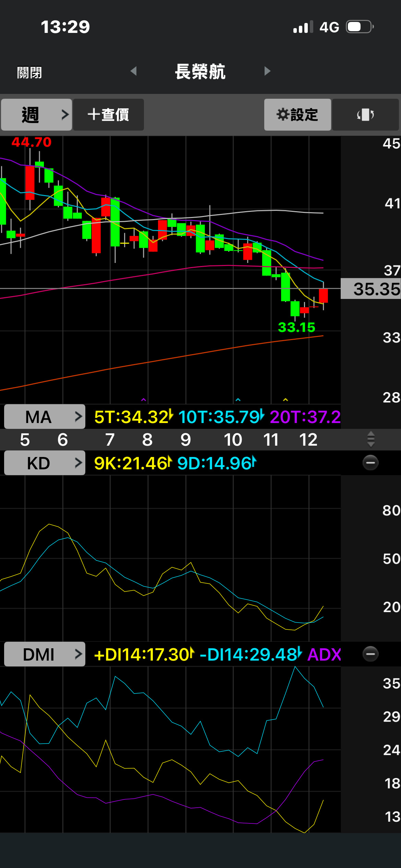This screenshot has width=401, height=868.
Task: Tap the 13:29 clock in status bar
Action: (x=65, y=27)
